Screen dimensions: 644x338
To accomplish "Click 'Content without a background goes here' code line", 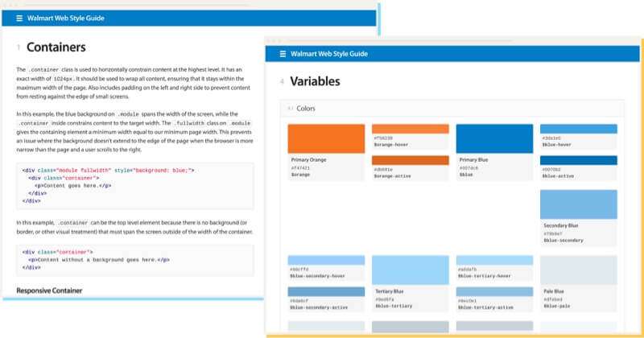I will 98,260.
